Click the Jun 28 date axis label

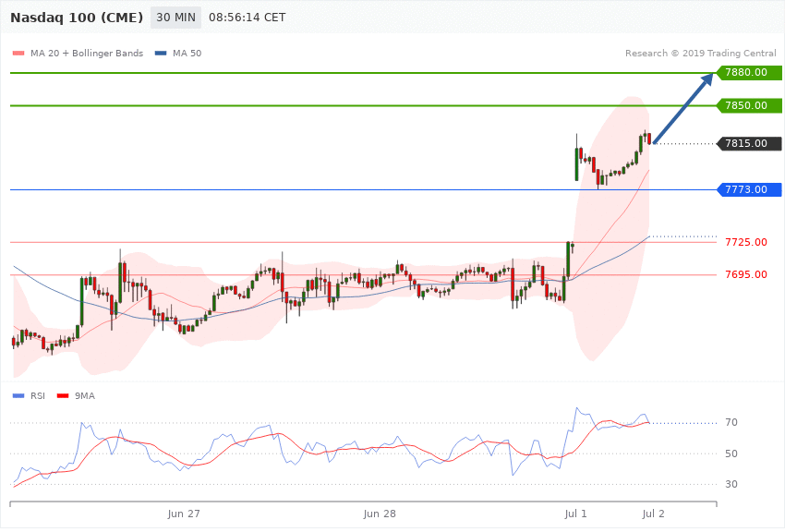380,514
